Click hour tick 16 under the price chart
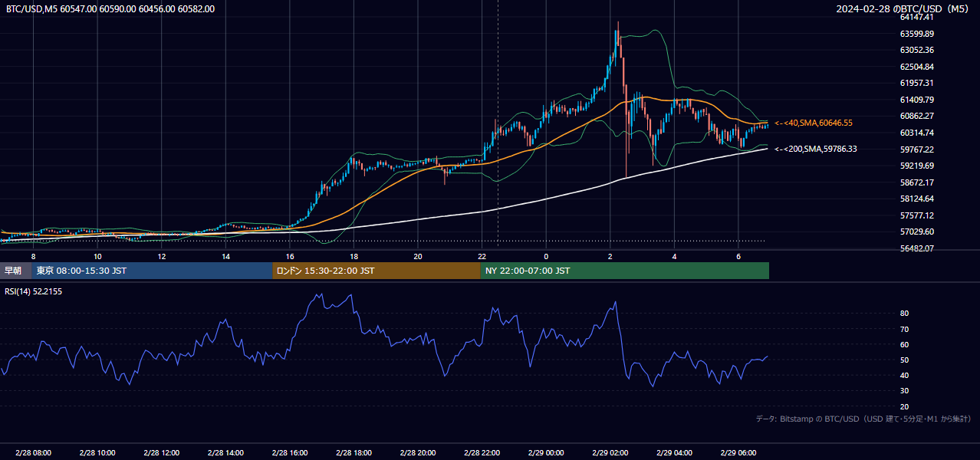The width and height of the screenshot is (980, 460). point(290,256)
